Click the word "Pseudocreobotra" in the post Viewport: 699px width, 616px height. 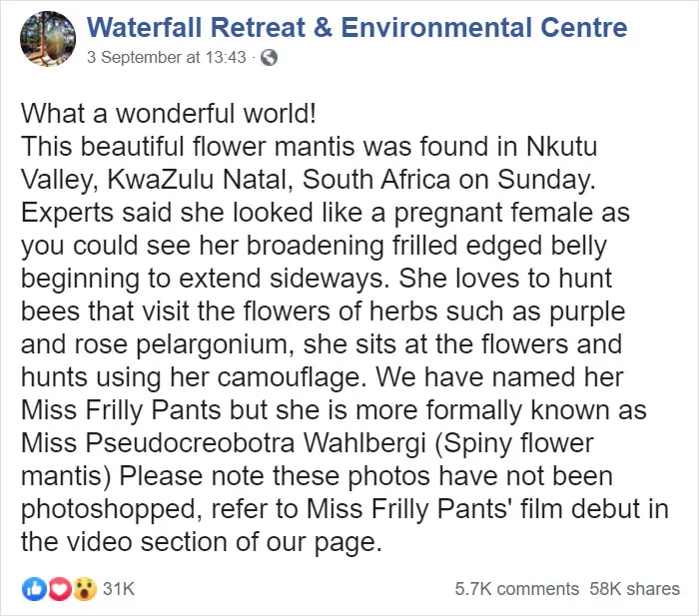(x=190, y=443)
